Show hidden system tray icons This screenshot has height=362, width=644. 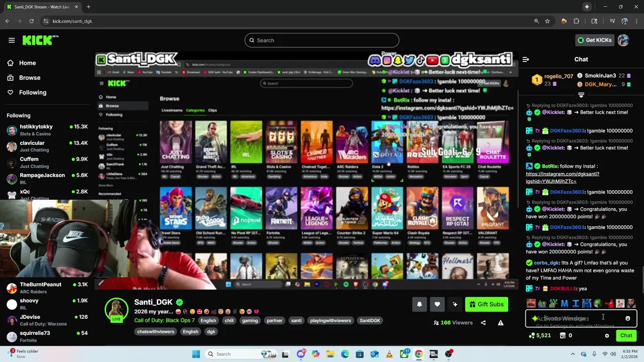click(x=573, y=354)
